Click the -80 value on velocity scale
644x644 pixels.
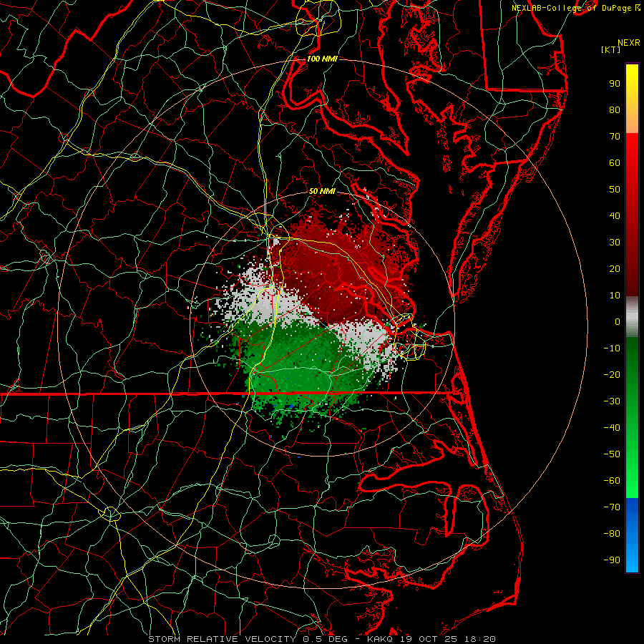[612, 534]
